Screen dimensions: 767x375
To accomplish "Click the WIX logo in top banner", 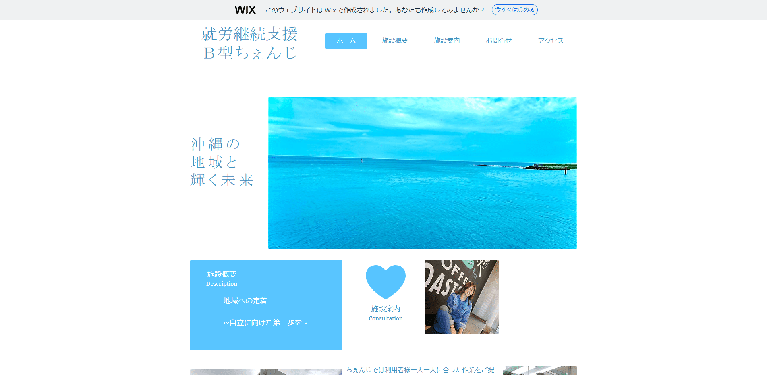I will point(245,10).
